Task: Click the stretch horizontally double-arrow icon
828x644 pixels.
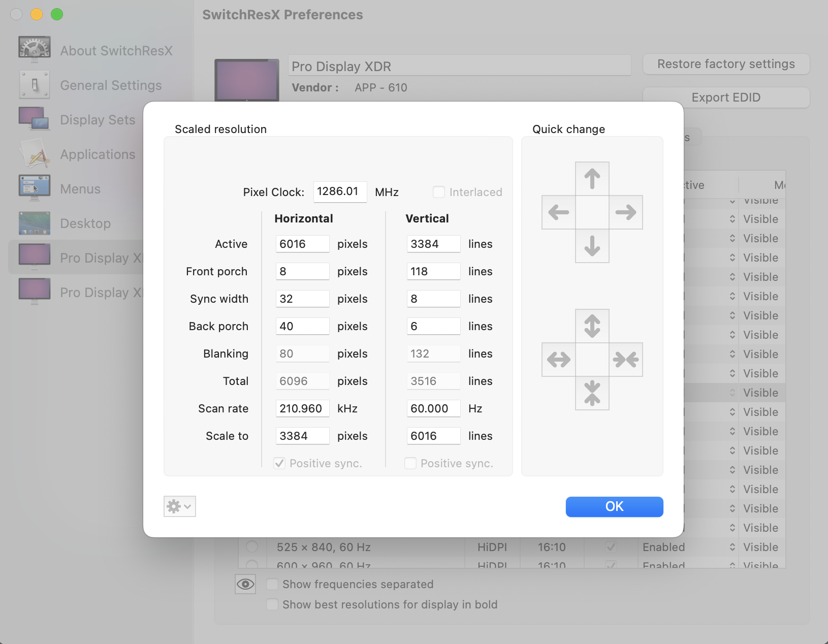Action: (x=559, y=360)
